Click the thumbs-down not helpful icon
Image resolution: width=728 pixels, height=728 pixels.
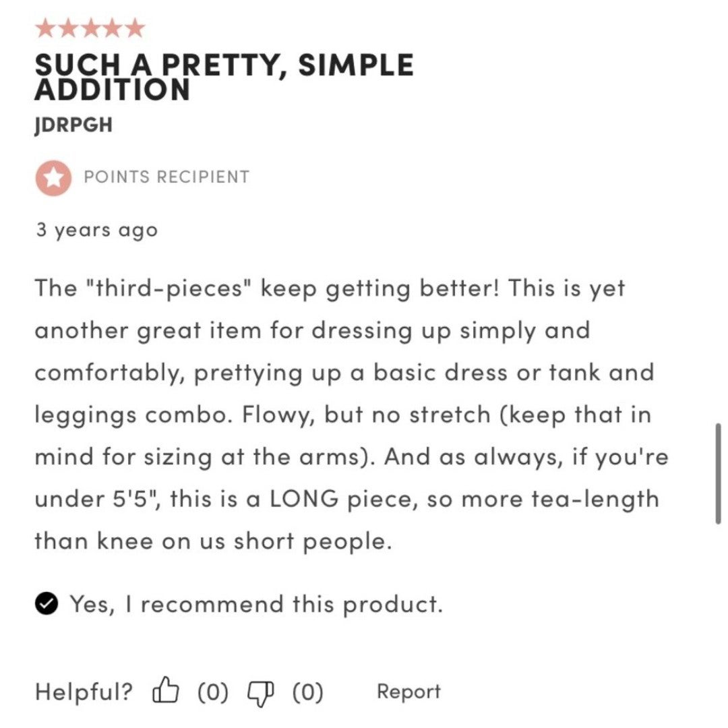pos(260,693)
